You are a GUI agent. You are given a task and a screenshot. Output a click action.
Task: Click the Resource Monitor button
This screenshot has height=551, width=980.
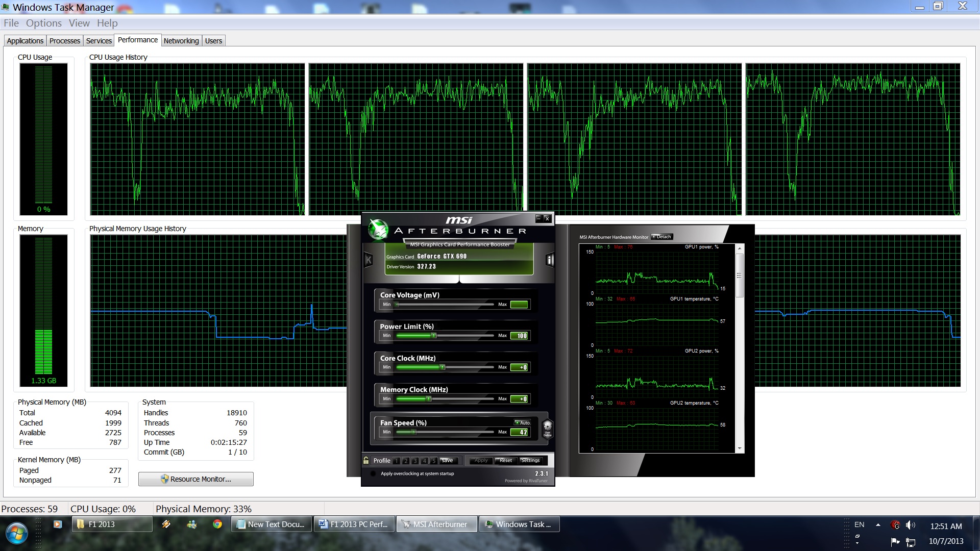click(x=196, y=479)
